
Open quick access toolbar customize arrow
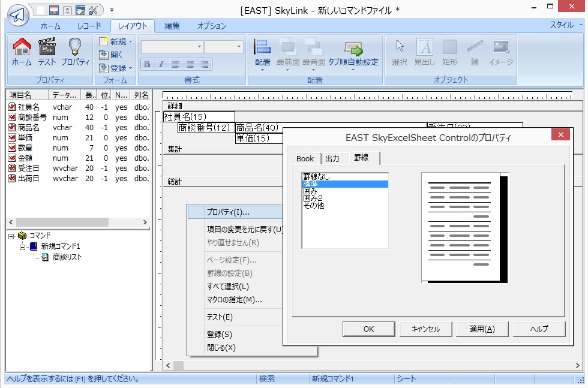(112, 10)
